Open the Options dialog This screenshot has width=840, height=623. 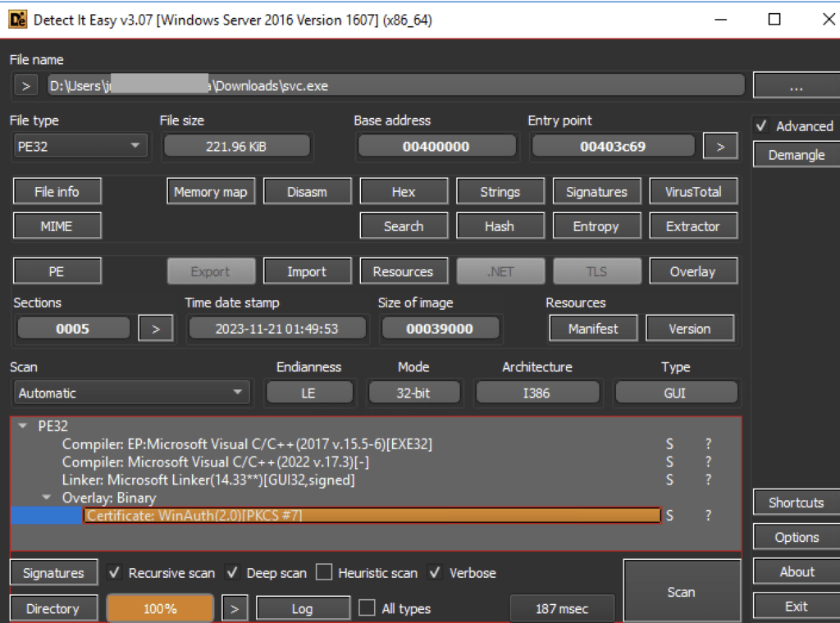click(796, 537)
